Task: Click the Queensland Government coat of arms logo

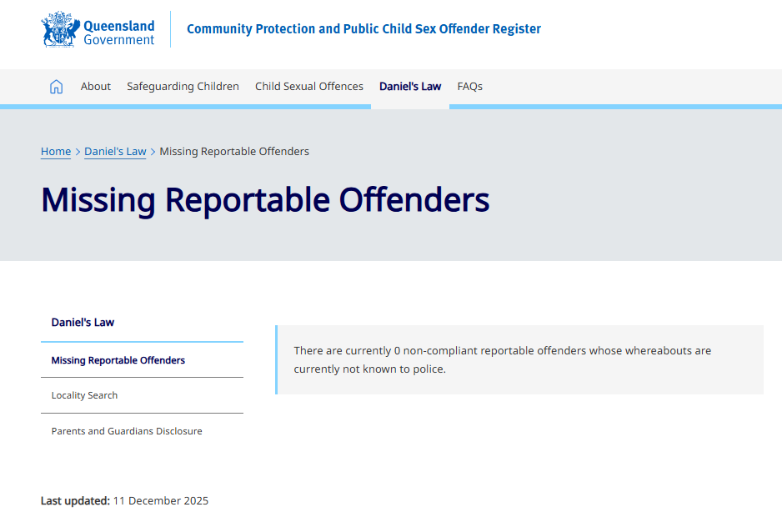Action: click(58, 28)
